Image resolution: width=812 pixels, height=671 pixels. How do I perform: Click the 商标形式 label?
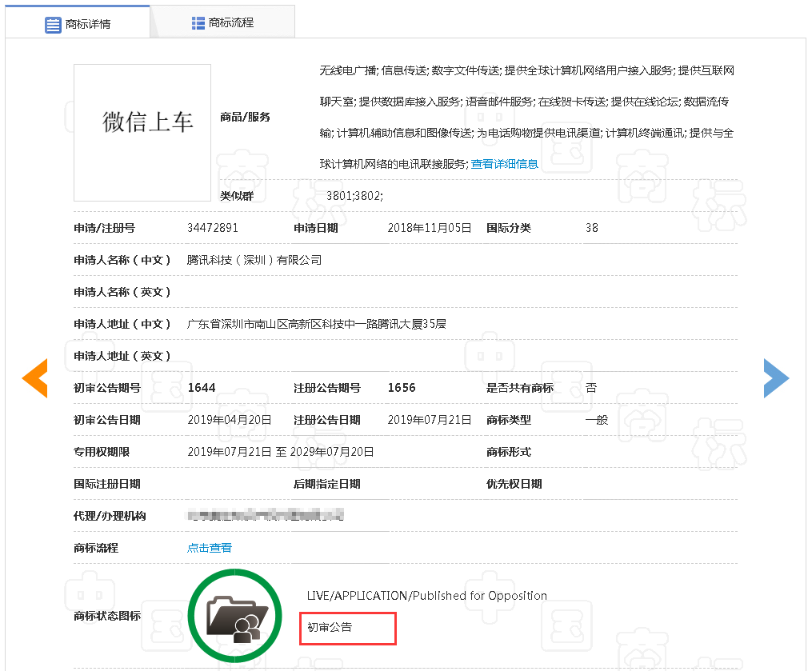coord(509,452)
